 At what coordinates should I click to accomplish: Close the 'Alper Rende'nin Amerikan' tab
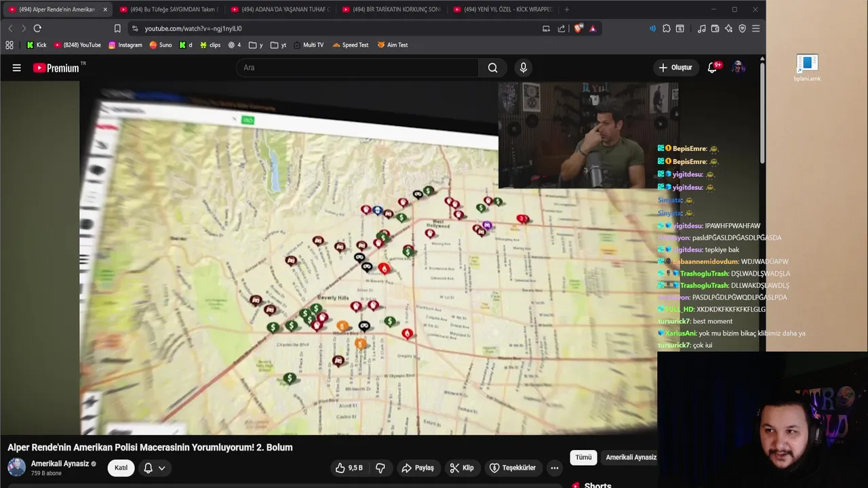point(105,9)
